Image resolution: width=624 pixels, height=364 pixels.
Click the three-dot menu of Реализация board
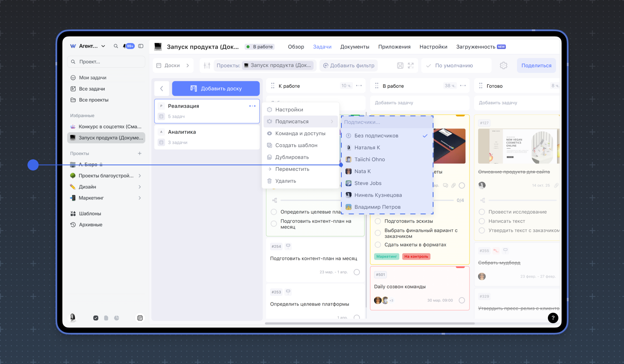252,106
